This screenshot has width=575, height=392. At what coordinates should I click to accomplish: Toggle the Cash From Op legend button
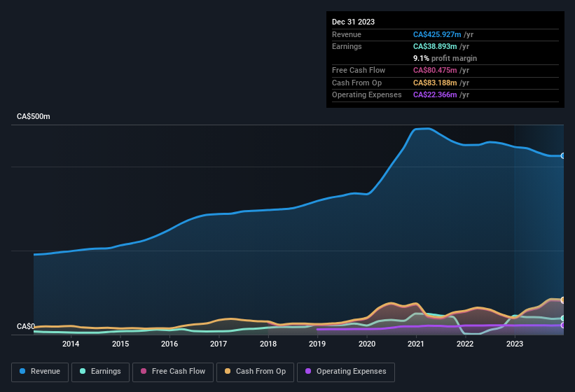[x=255, y=372]
